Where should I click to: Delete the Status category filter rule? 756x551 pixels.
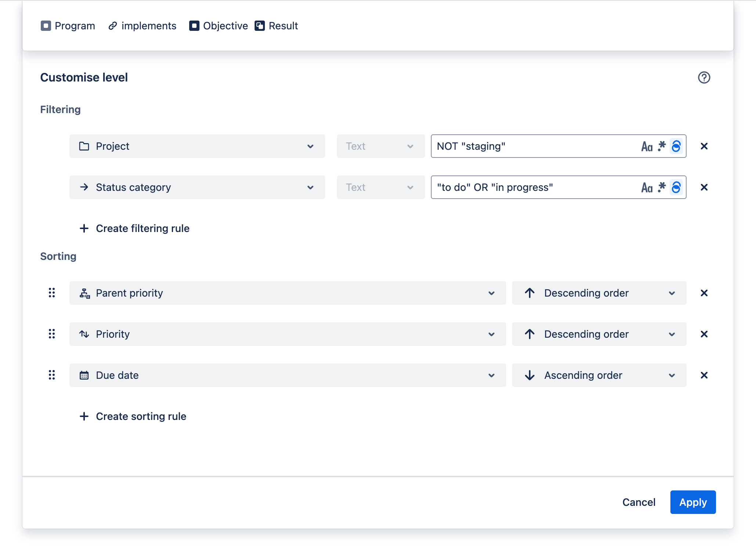tap(704, 187)
